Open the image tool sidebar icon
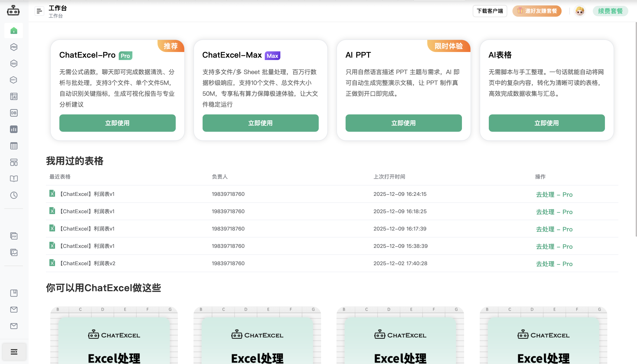 click(14, 252)
